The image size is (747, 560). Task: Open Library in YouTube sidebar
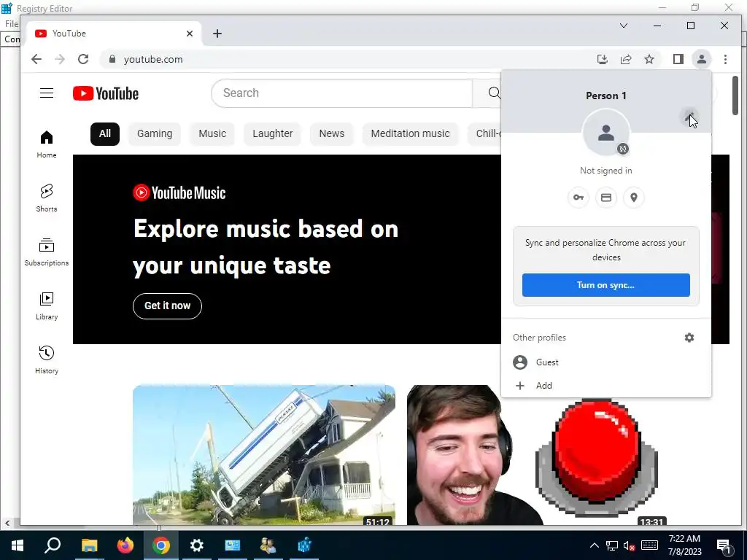[x=47, y=306]
